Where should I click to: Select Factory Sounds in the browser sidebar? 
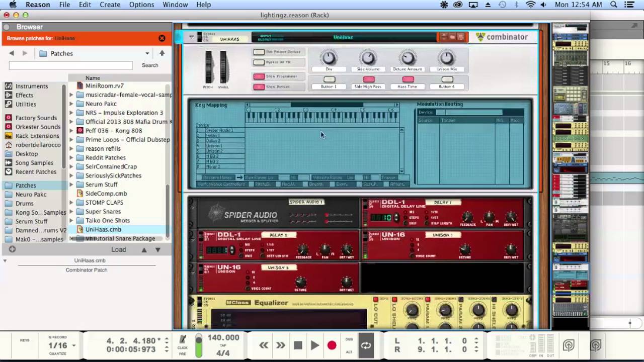click(36, 118)
